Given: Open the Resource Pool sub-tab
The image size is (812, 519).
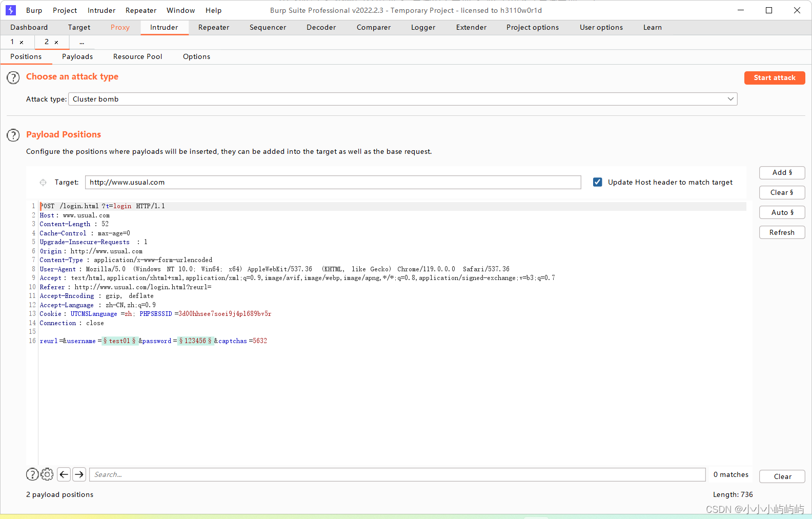Looking at the screenshot, I should point(137,56).
